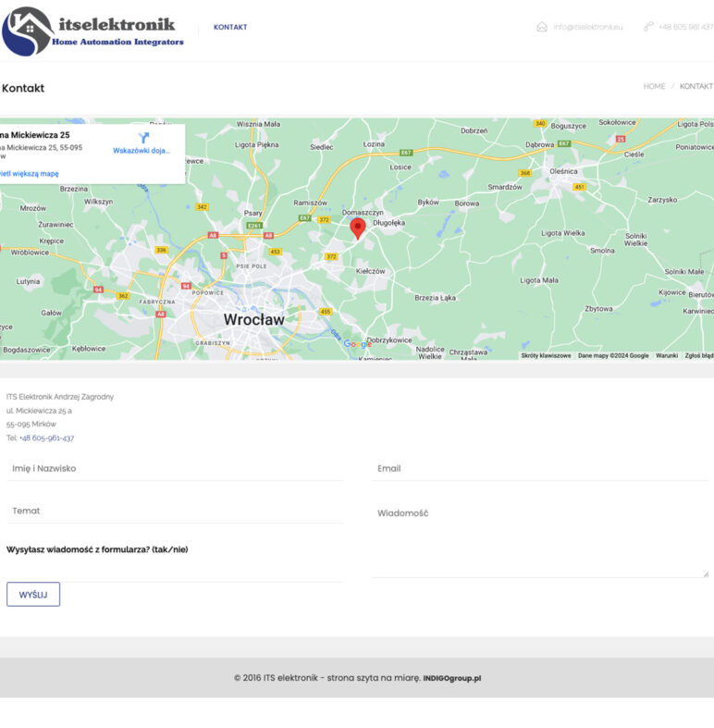Click the 451 road shield near Oleśnica

tap(579, 187)
